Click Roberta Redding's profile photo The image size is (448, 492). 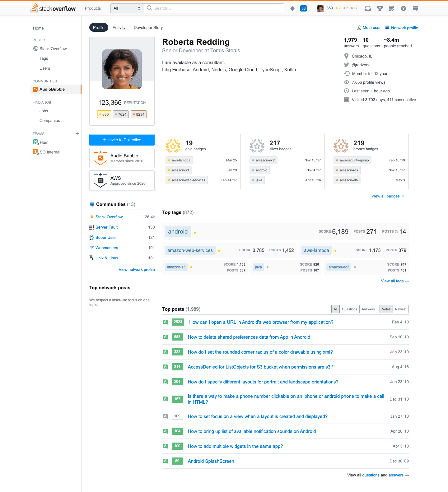(122, 69)
